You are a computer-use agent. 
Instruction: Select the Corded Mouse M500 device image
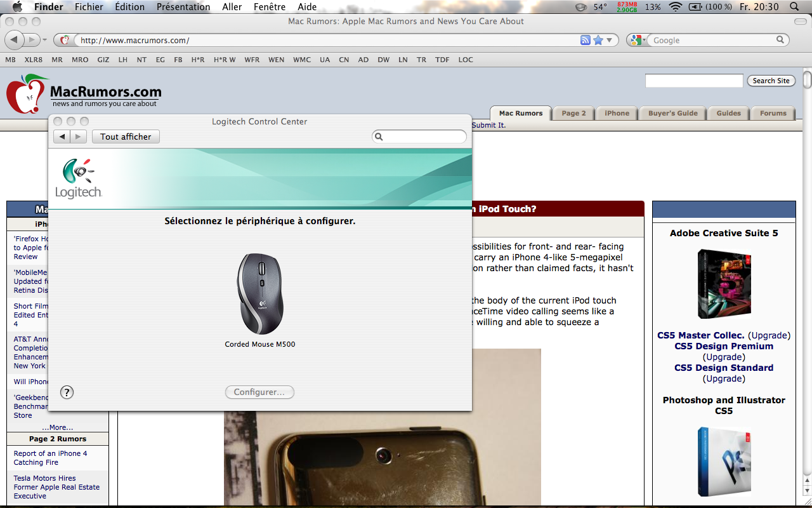click(260, 294)
